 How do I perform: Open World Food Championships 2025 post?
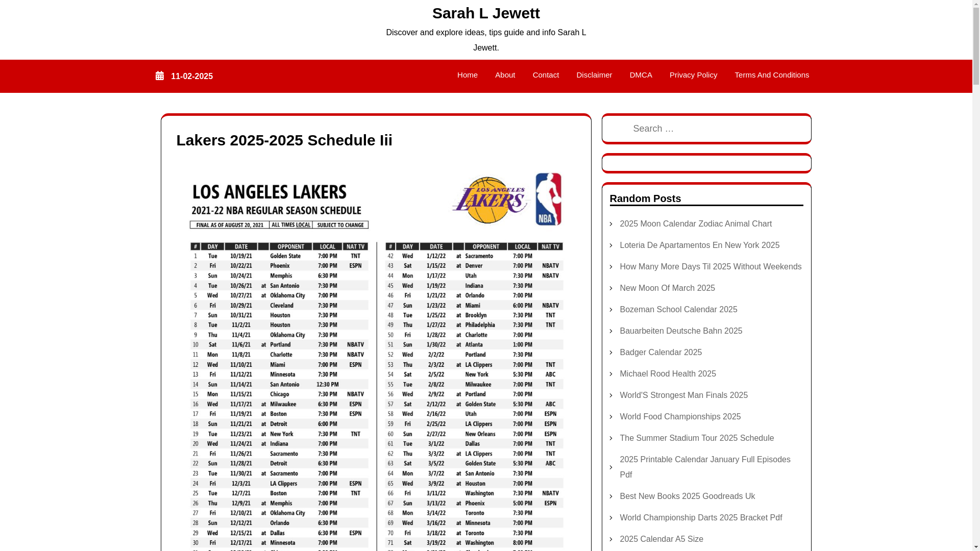(x=680, y=417)
